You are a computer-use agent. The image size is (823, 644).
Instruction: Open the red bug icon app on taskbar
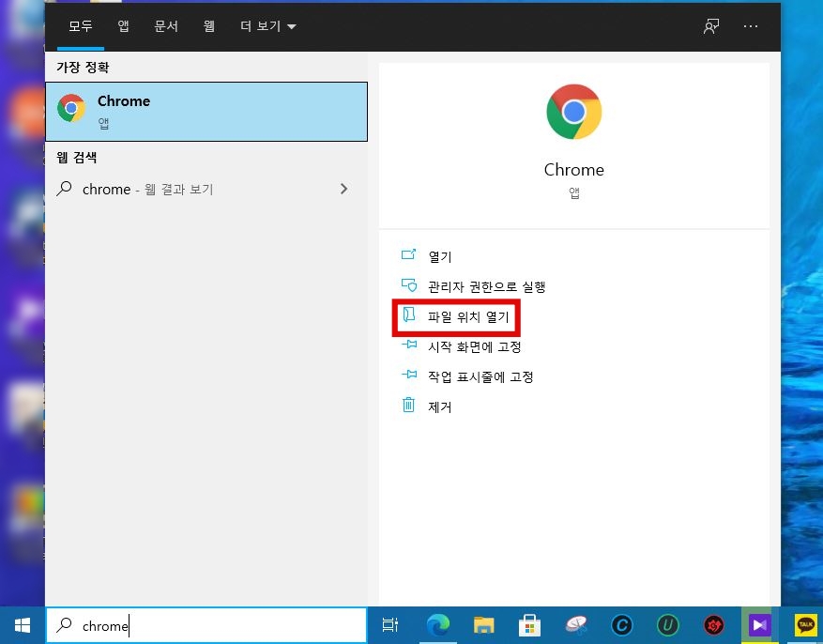[714, 625]
